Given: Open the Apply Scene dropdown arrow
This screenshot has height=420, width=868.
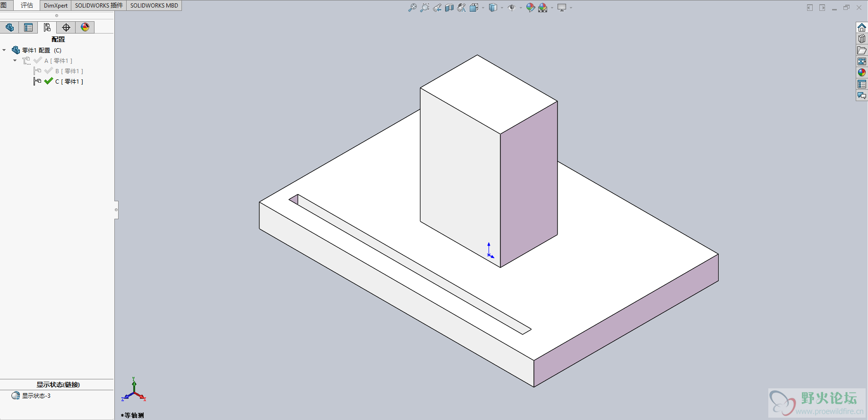Looking at the screenshot, I should coord(552,8).
